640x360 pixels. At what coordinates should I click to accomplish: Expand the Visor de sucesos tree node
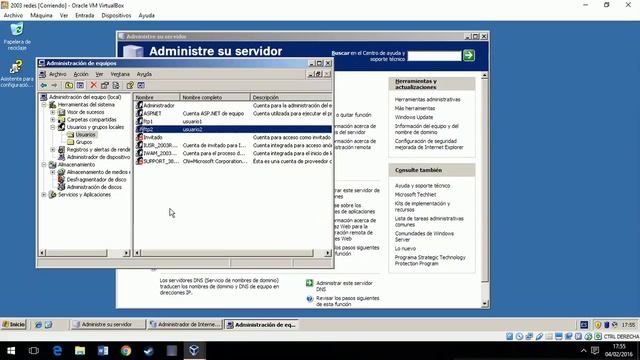(x=53, y=112)
